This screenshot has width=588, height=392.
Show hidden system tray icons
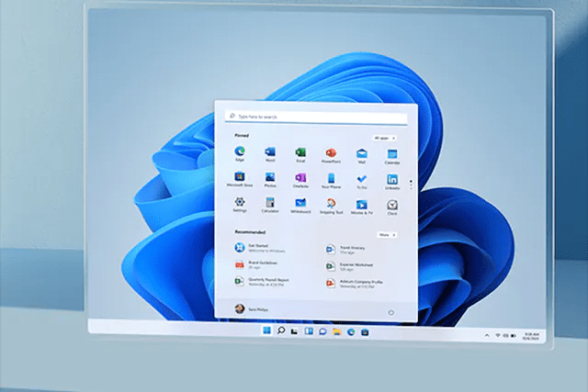pos(487,335)
